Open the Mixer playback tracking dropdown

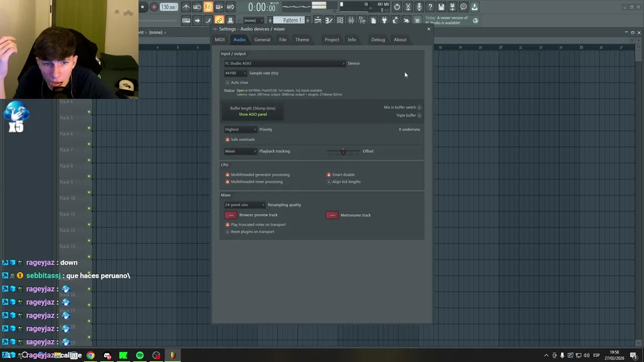[x=240, y=151]
